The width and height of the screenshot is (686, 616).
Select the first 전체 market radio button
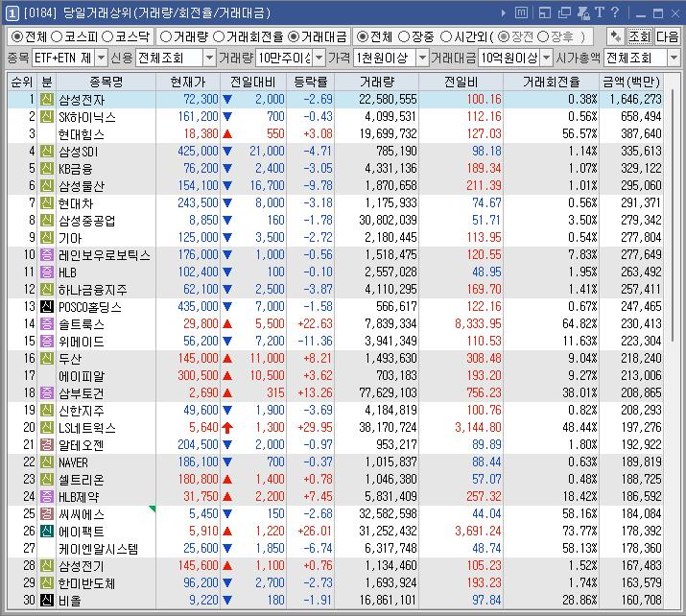pos(17,36)
